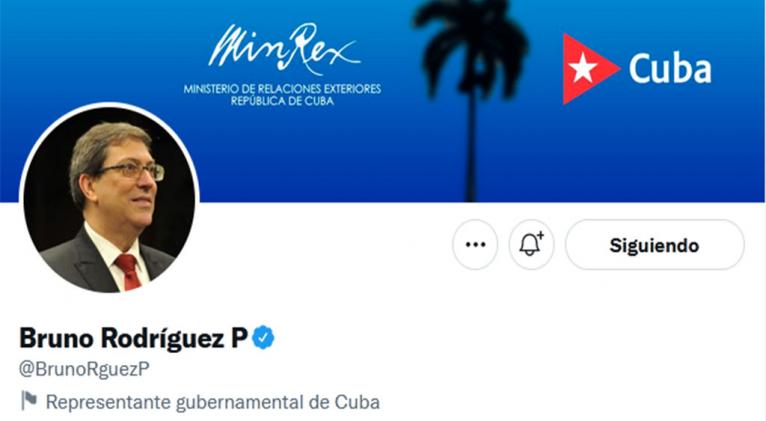Click Ministerio de Relaciones Exteriores banner text

282,89
